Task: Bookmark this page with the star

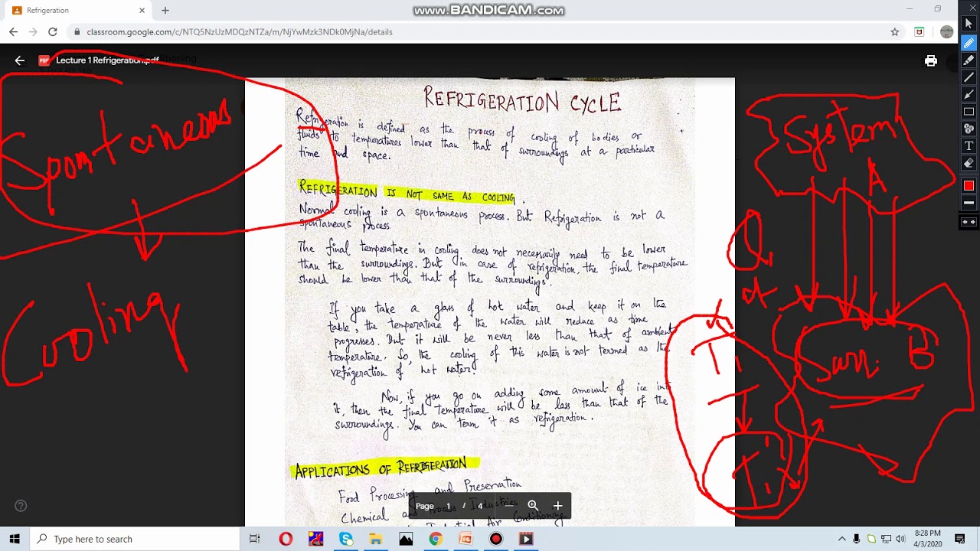Action: click(894, 31)
